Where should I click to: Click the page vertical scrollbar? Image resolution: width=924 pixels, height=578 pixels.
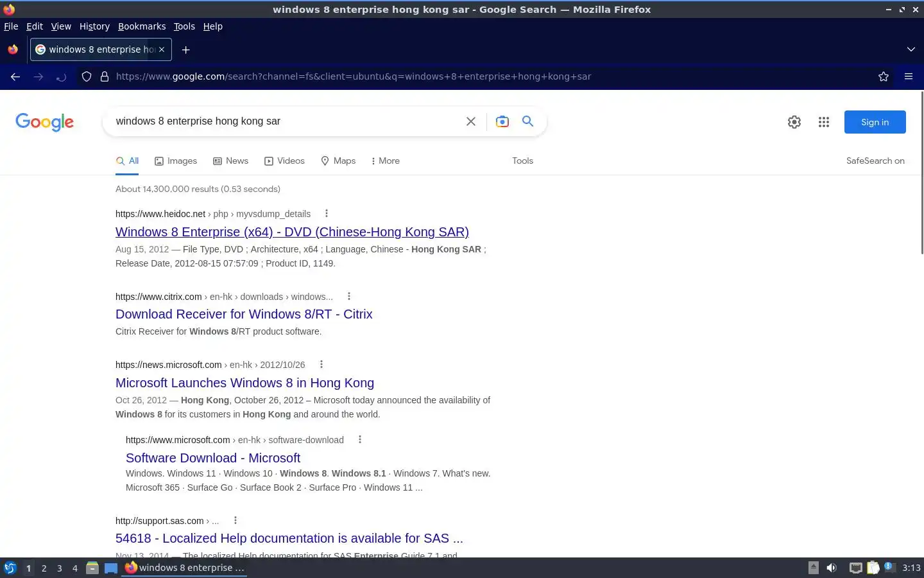[x=922, y=173]
